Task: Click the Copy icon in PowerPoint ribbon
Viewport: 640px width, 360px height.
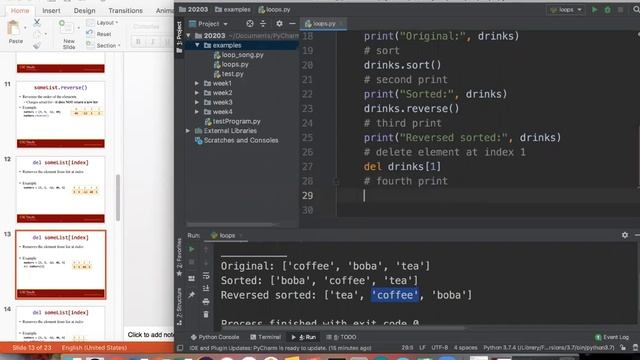Action: [37, 34]
